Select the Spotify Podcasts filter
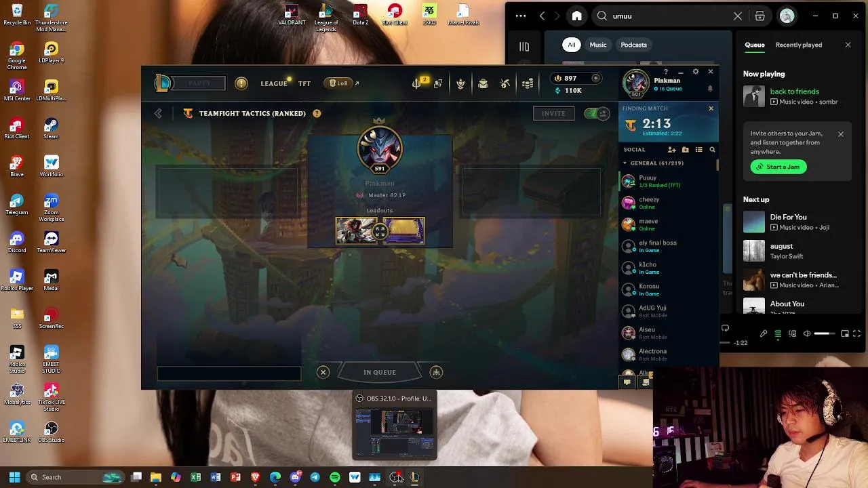 (x=633, y=45)
